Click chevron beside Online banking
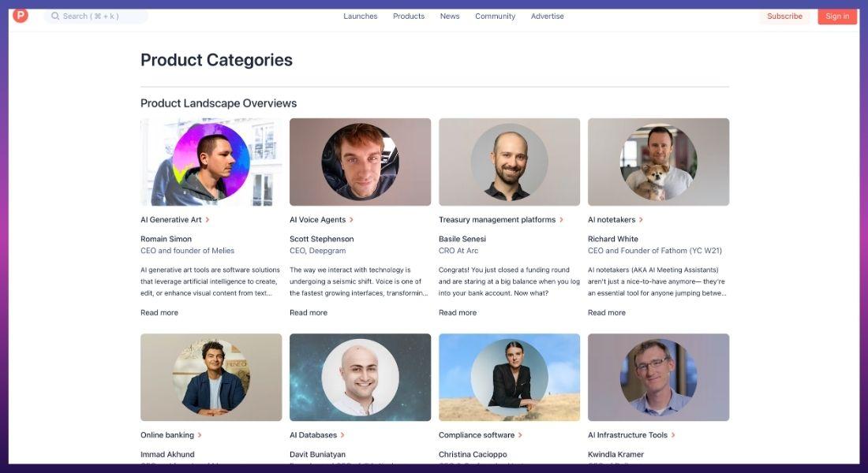 point(200,435)
